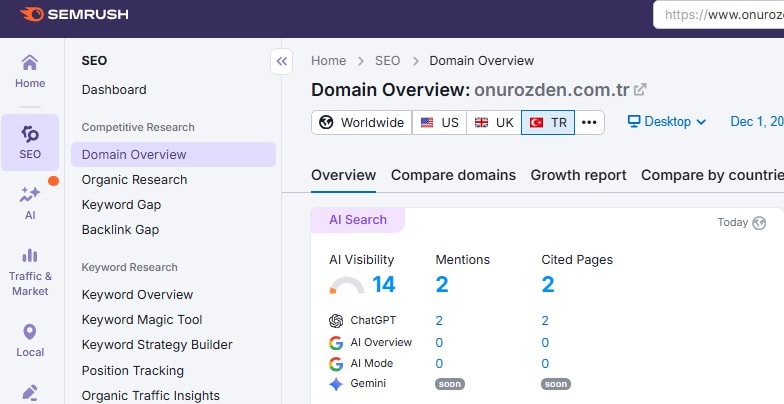Select the Worldwide database option

(x=362, y=123)
